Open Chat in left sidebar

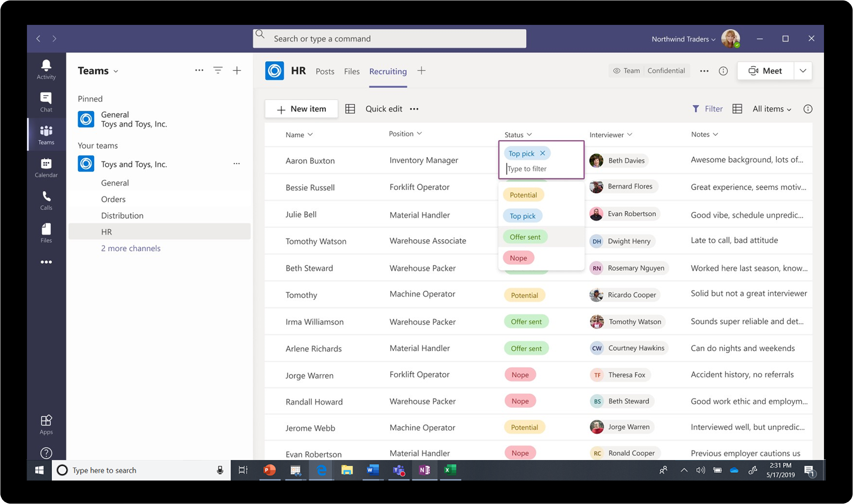(46, 102)
